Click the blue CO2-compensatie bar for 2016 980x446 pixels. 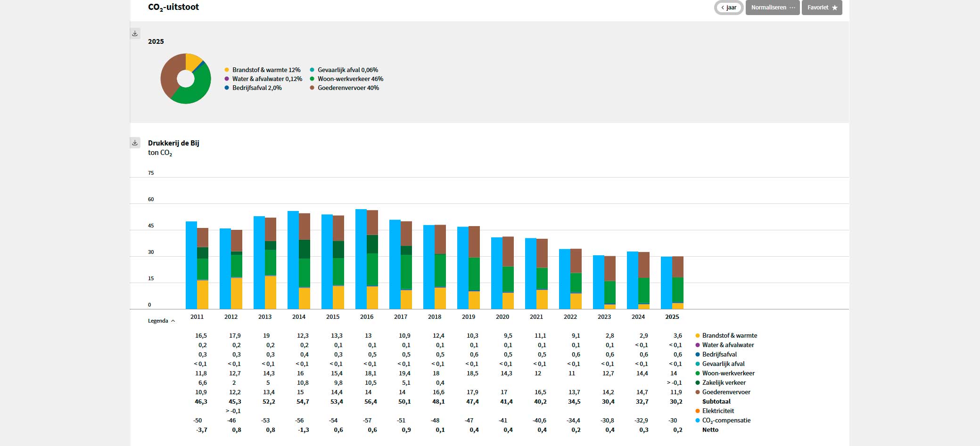point(361,259)
